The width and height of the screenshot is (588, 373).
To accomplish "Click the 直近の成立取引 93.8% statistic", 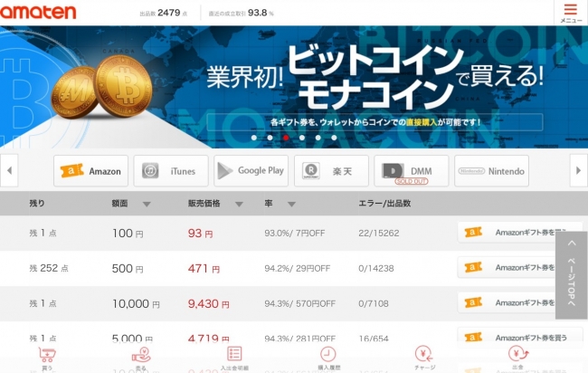I will coord(242,13).
